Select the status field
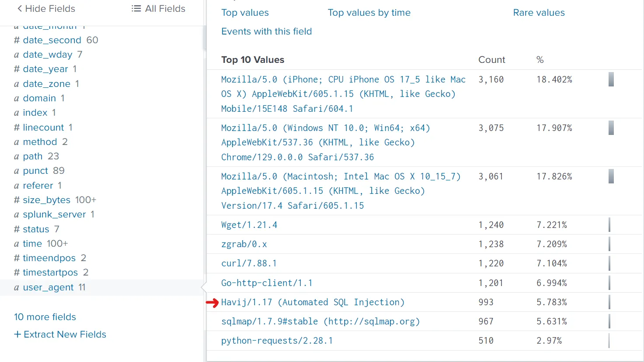 point(36,229)
